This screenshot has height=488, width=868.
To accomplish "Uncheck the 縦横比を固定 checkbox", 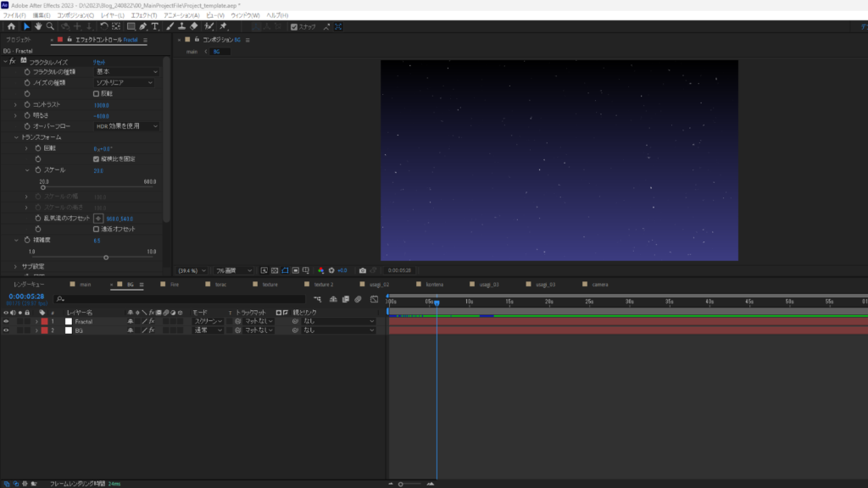I will coord(96,158).
